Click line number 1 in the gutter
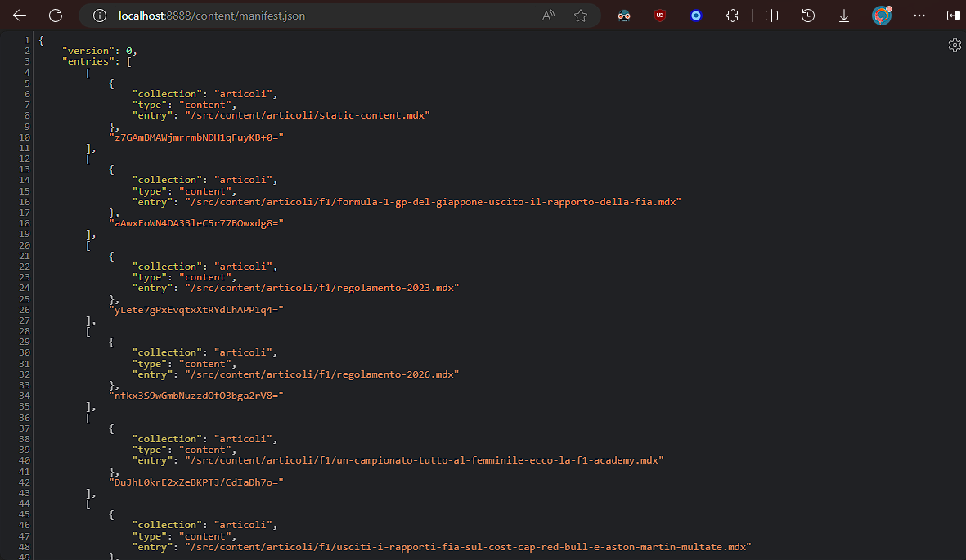The width and height of the screenshot is (966, 560). tap(27, 40)
